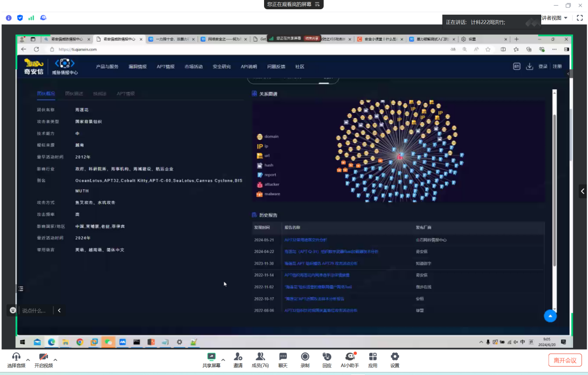This screenshot has height=375, width=588.
Task: Expand the arrow next to 共享屏幕
Action: pyautogui.click(x=223, y=360)
